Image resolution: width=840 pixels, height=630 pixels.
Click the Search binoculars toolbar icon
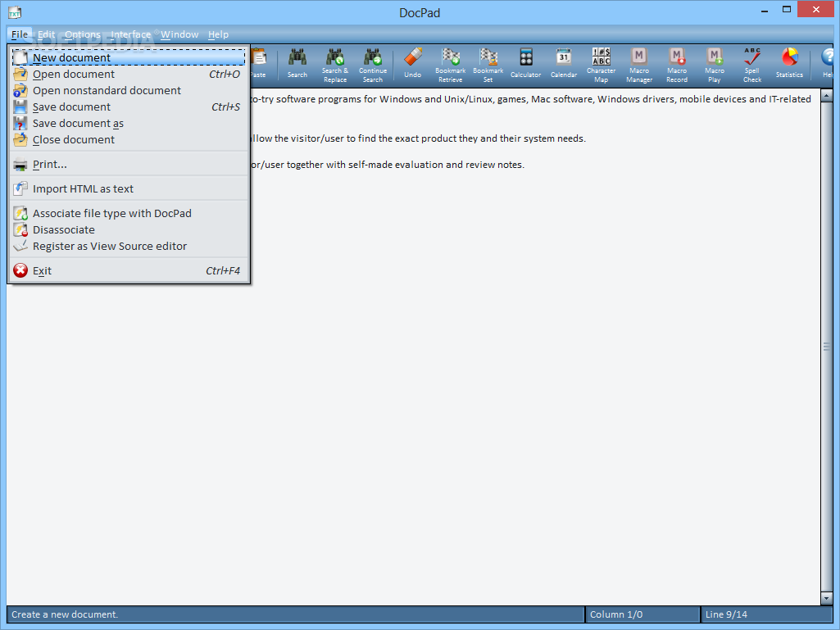click(x=297, y=64)
